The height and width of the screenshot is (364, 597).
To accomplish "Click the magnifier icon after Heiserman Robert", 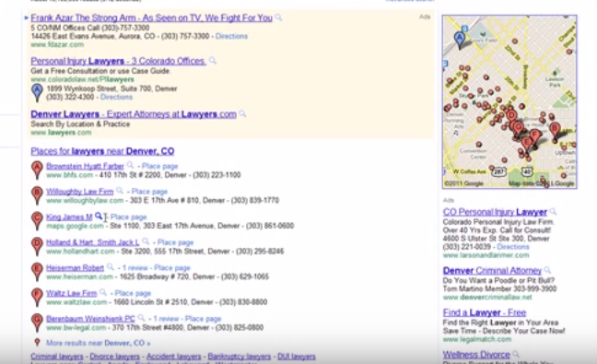I will 110,267.
